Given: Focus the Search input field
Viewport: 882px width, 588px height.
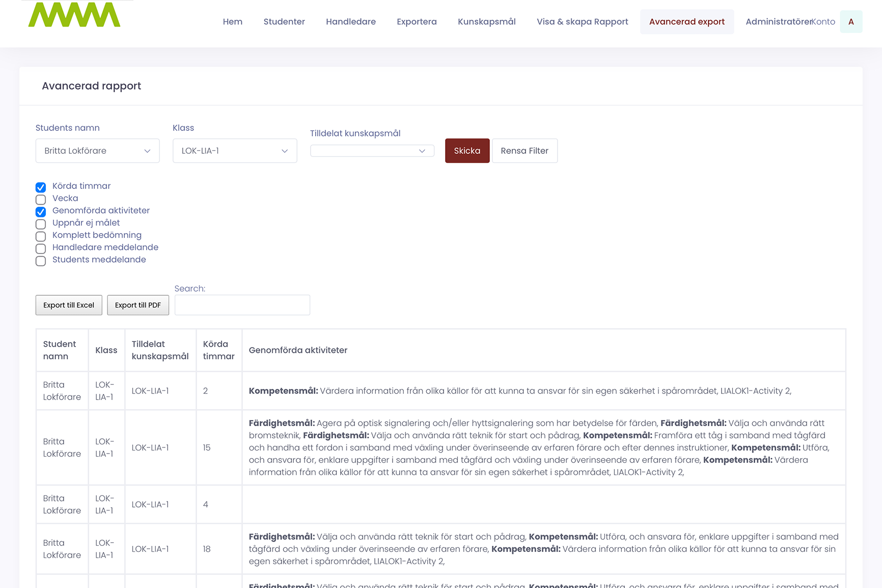Looking at the screenshot, I should click(242, 305).
